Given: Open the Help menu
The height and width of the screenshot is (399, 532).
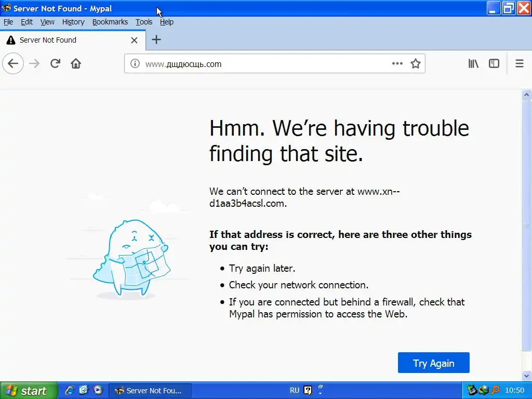Looking at the screenshot, I should click(x=167, y=22).
